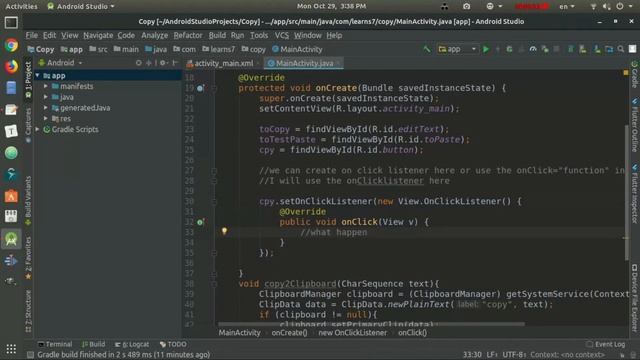Click the stop square toolbar icon
Viewport: 640px width, 360px height.
(x=556, y=49)
